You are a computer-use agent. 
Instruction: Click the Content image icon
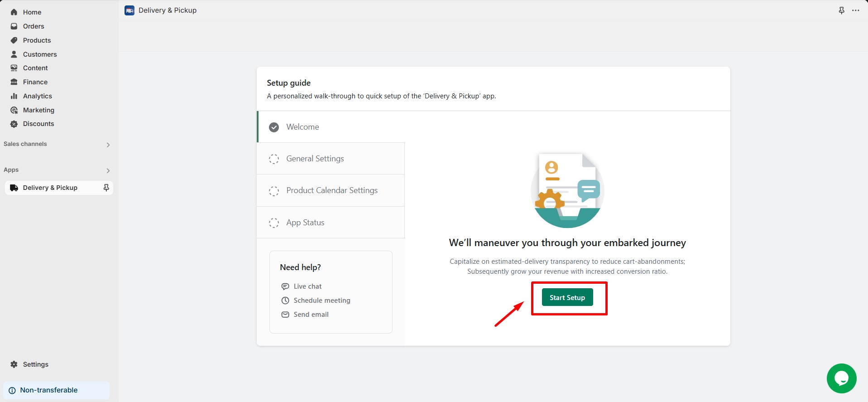click(x=14, y=68)
